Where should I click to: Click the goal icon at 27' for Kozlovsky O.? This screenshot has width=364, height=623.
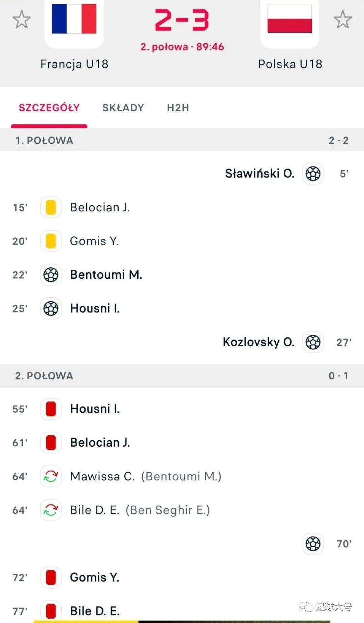pyautogui.click(x=313, y=342)
